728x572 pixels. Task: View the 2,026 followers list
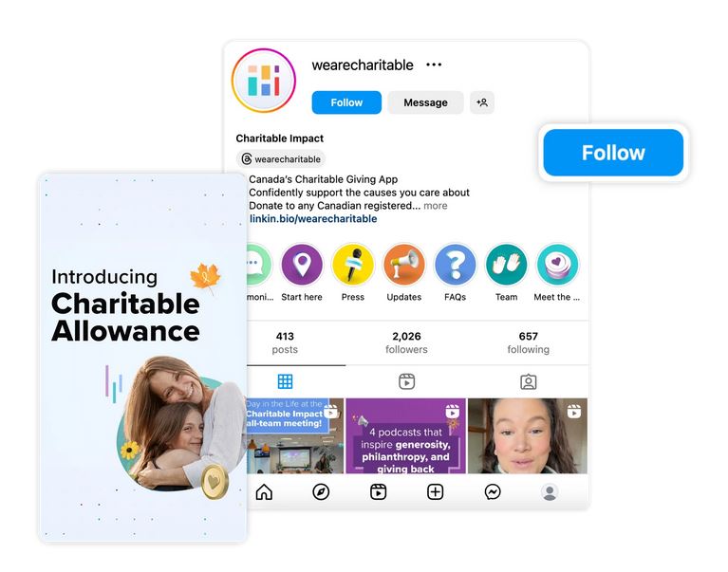(406, 342)
